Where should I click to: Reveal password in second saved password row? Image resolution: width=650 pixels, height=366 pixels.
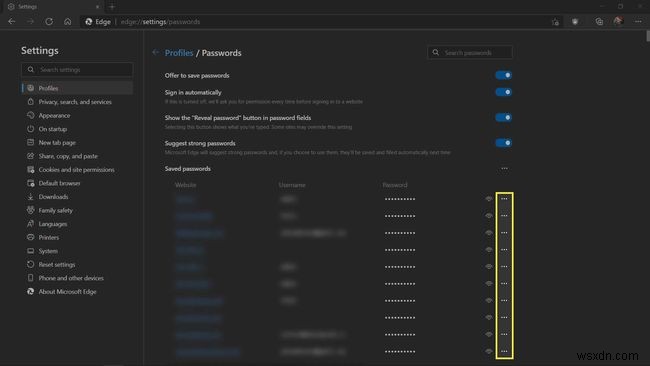489,216
